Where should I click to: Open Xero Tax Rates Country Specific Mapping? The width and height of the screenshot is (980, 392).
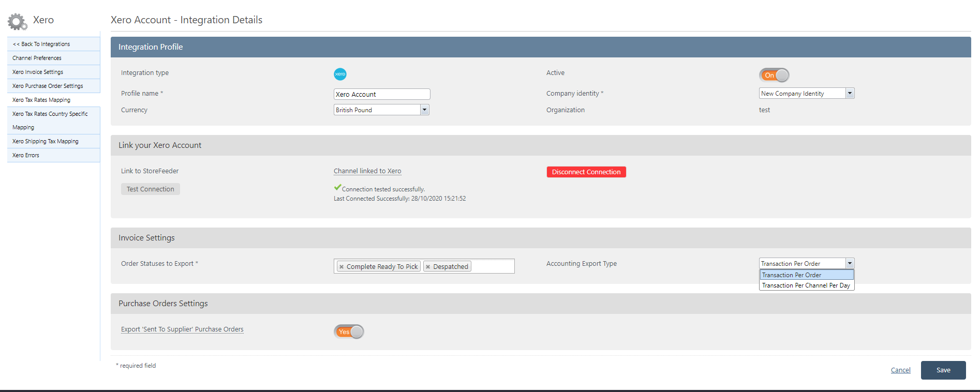coord(53,120)
